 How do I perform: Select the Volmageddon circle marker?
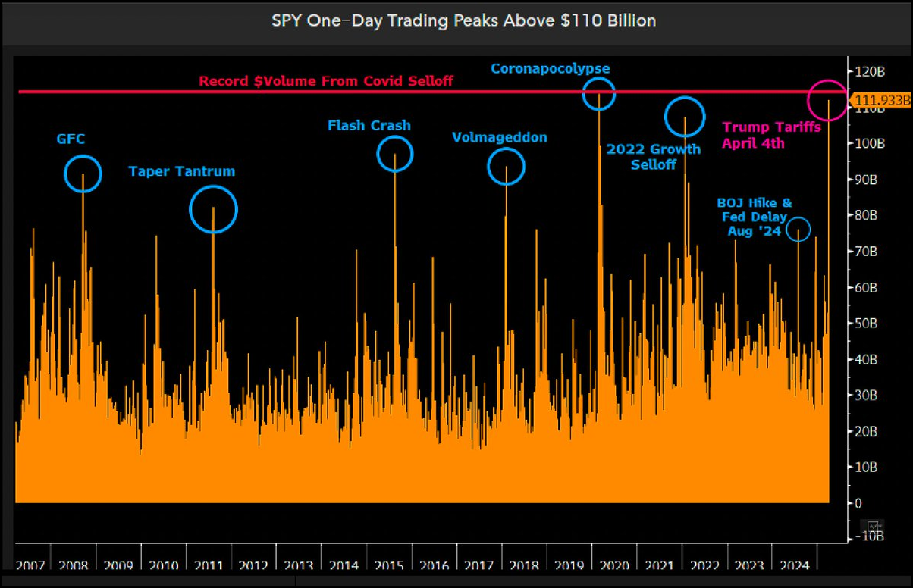click(506, 166)
